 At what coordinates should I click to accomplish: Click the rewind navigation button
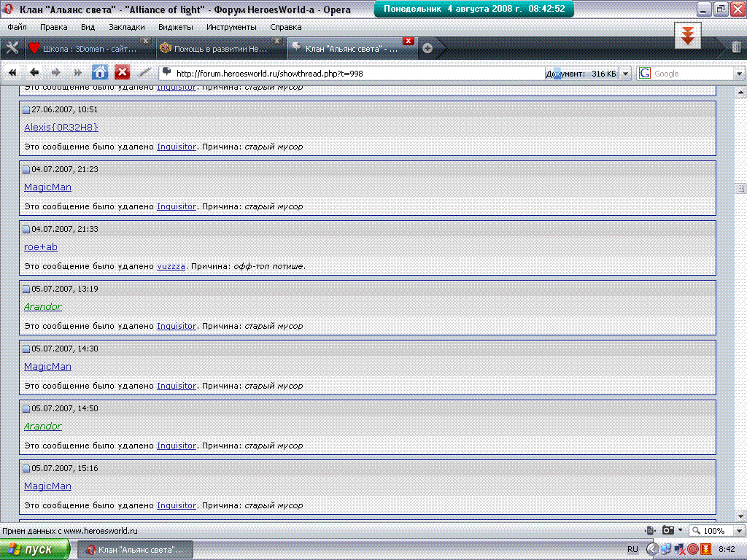pyautogui.click(x=12, y=73)
